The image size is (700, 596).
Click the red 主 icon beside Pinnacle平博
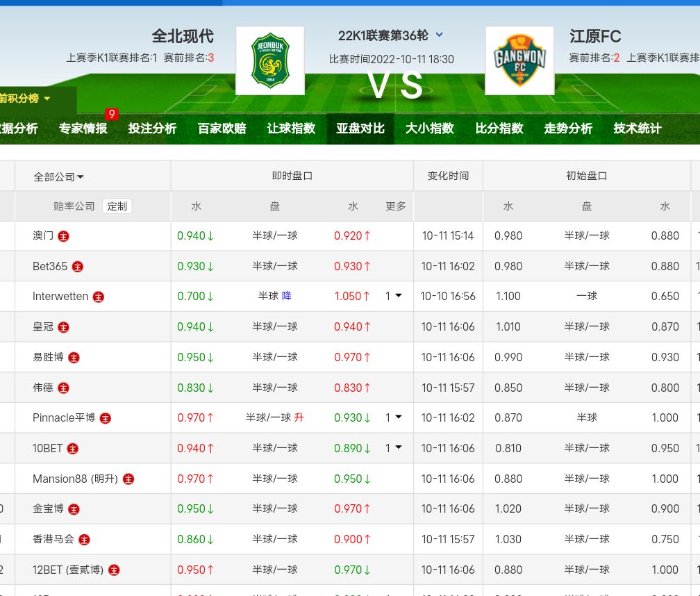tap(106, 418)
